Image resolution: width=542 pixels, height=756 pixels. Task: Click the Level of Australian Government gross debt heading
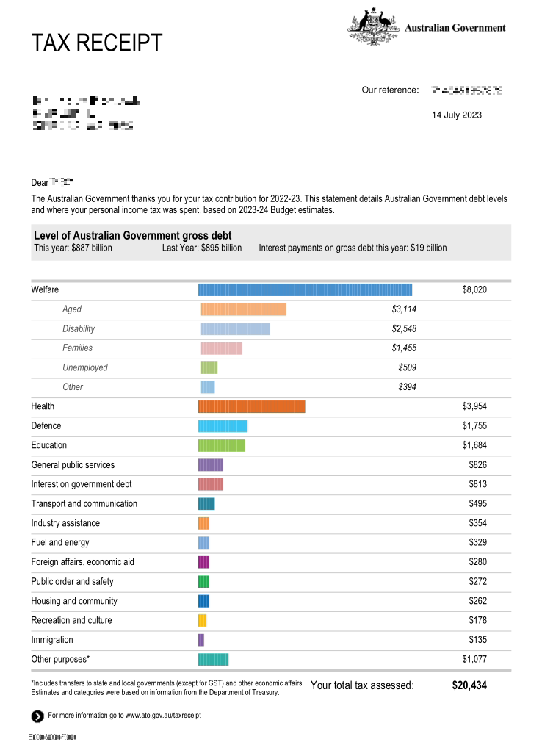coord(132,236)
